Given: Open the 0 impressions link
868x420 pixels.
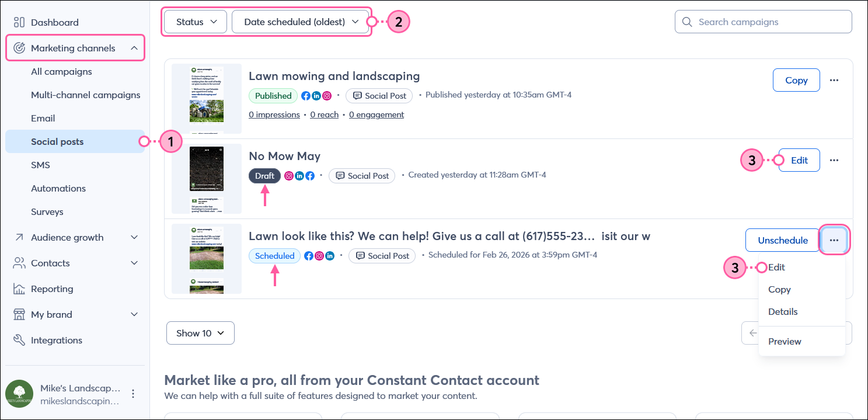Looking at the screenshot, I should [274, 114].
